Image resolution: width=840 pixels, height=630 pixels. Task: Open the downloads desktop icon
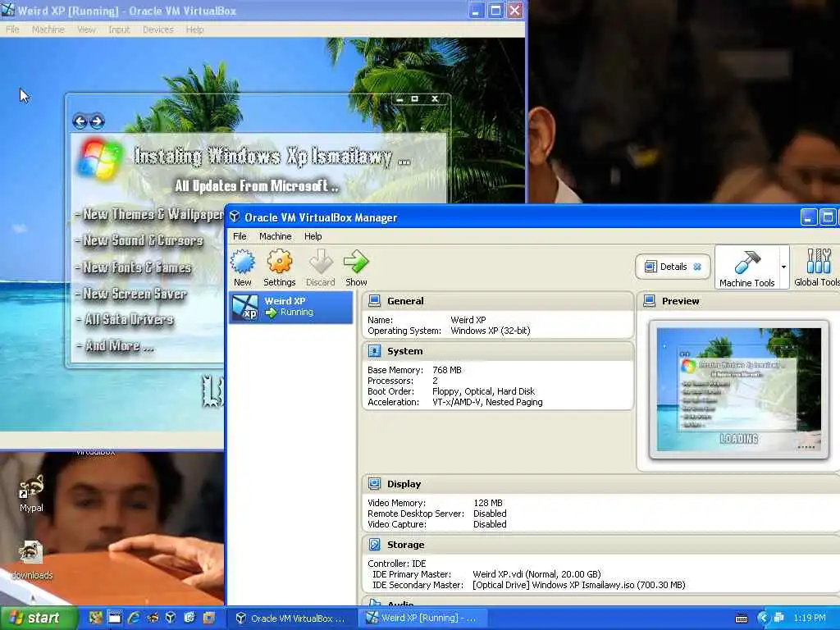pyautogui.click(x=32, y=559)
